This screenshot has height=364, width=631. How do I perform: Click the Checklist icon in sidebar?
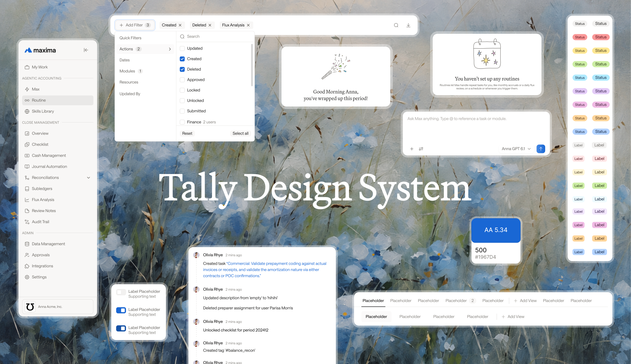coord(27,144)
